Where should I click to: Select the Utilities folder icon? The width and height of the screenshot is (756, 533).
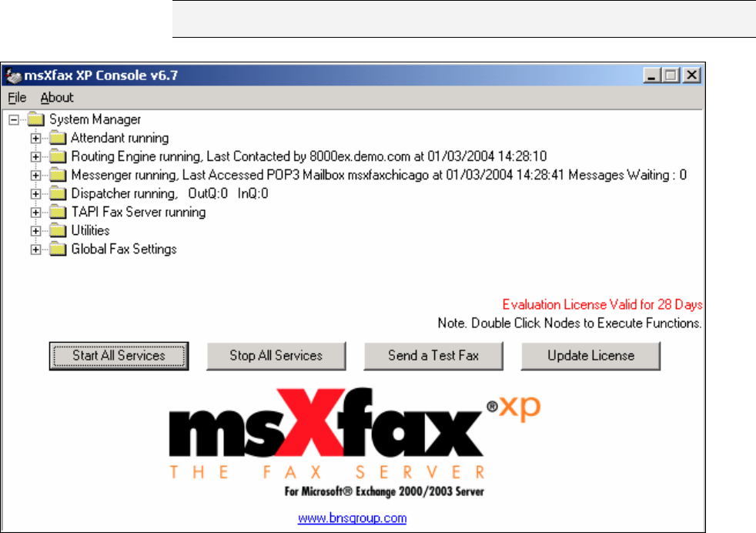click(58, 230)
